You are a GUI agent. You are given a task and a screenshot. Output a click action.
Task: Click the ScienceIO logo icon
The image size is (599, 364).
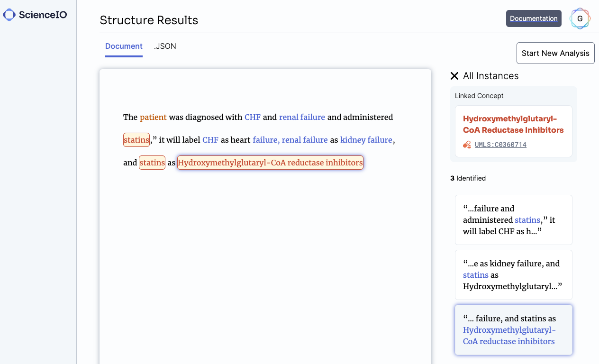[x=8, y=15]
